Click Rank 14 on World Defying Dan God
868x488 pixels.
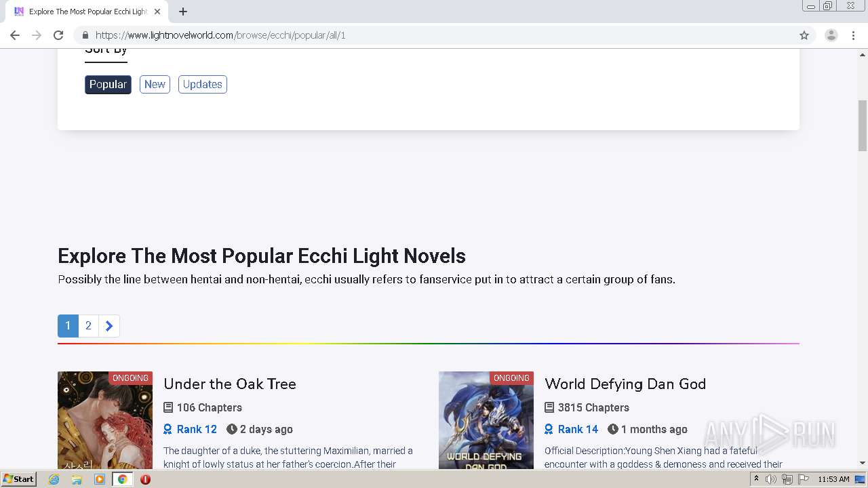coord(578,429)
